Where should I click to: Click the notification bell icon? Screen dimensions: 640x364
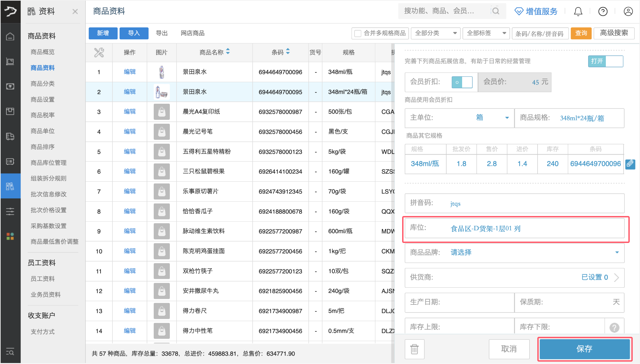coord(578,11)
